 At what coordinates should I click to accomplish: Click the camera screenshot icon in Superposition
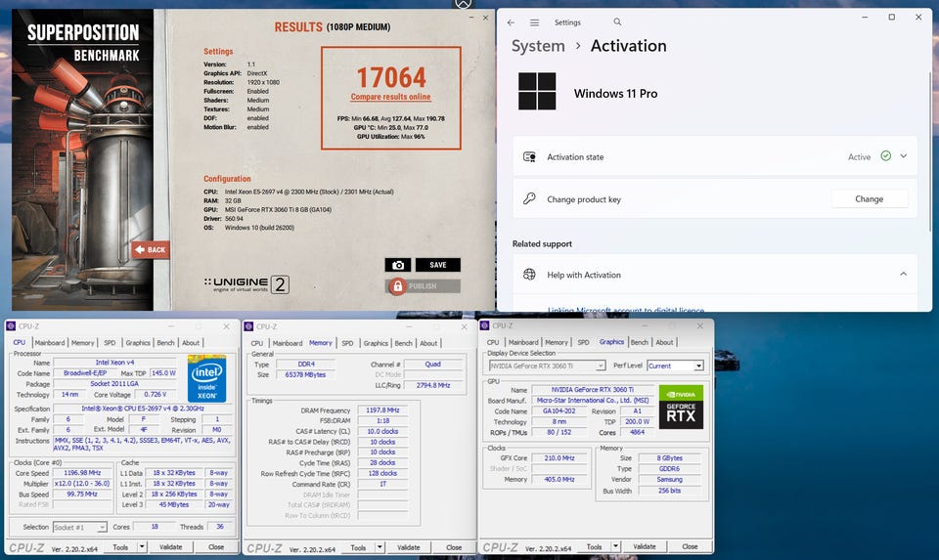click(398, 265)
